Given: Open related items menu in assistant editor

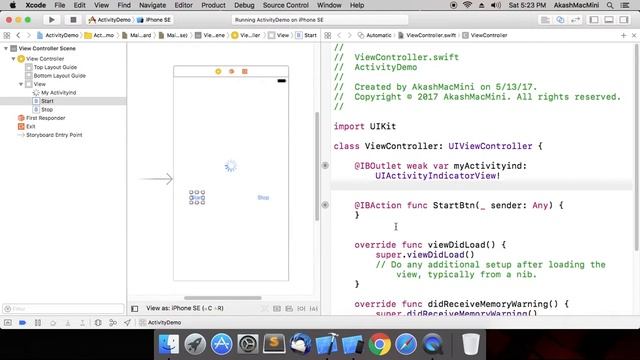Looking at the screenshot, I should point(328,36).
